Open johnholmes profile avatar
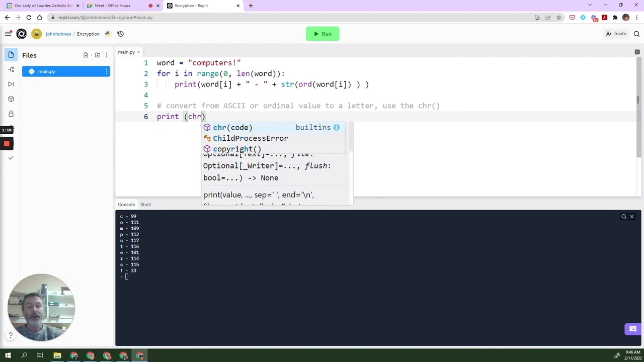The height and width of the screenshot is (362, 644). tap(36, 34)
